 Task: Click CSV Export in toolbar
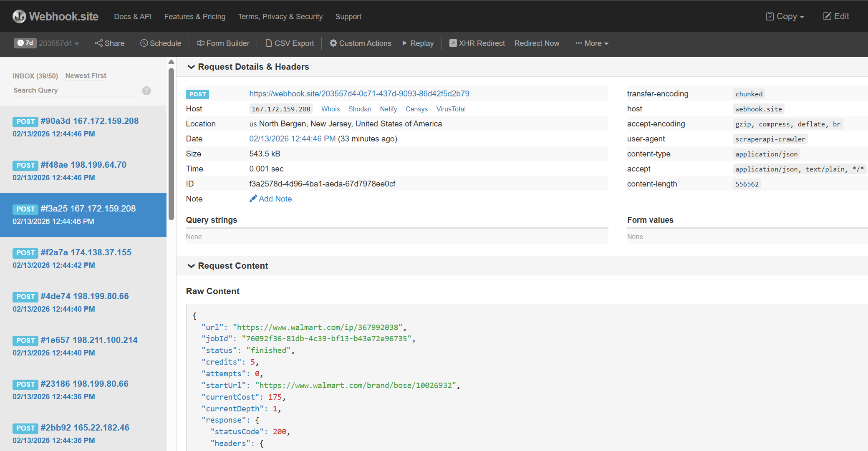pos(290,43)
